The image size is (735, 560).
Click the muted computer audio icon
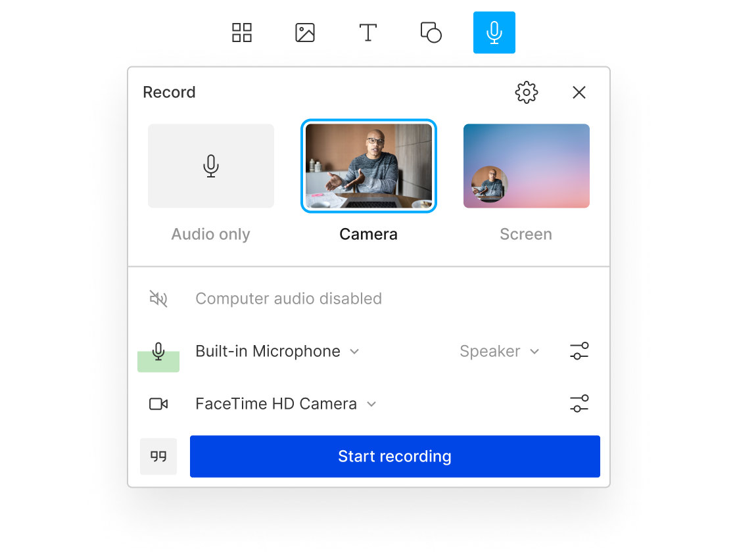point(158,298)
